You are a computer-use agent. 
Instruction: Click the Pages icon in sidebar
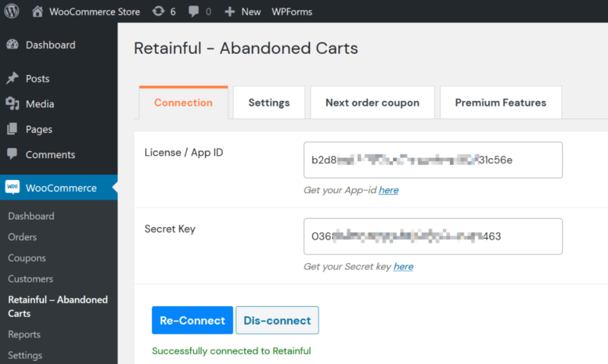12,128
